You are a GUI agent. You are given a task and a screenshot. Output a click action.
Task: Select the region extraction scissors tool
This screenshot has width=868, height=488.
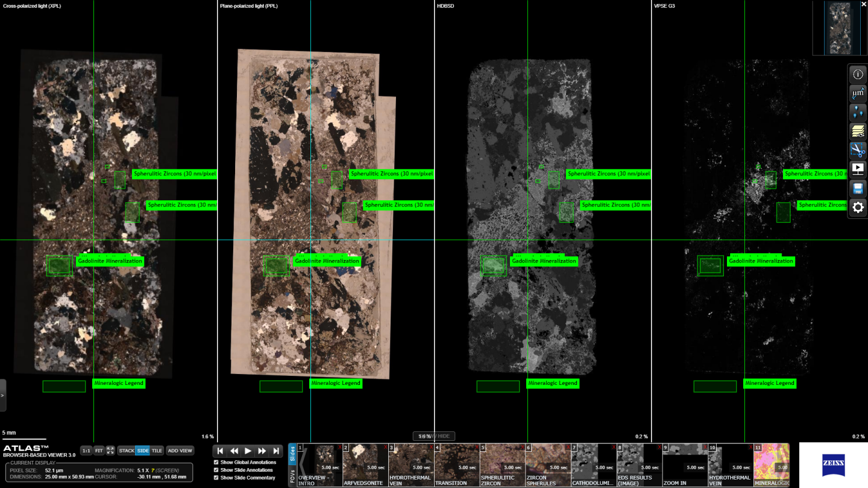click(x=857, y=149)
